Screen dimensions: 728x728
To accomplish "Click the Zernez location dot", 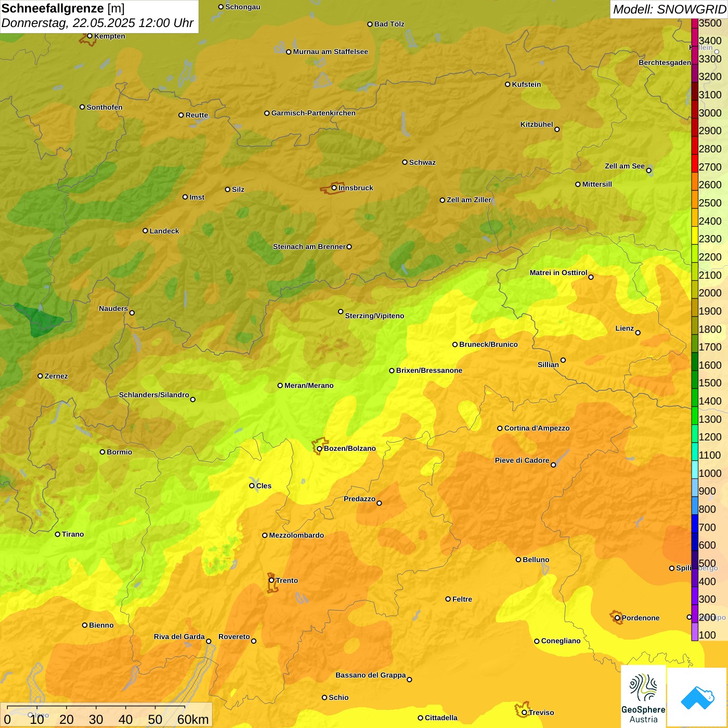I will [40, 376].
